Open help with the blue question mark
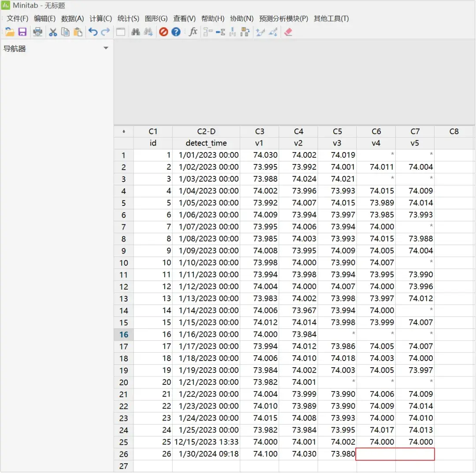 pyautogui.click(x=176, y=32)
